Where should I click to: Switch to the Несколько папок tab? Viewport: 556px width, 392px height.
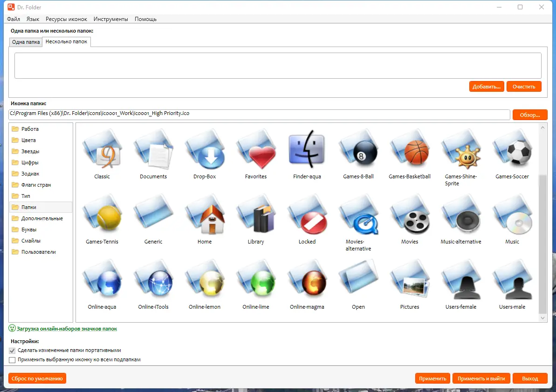coord(66,41)
